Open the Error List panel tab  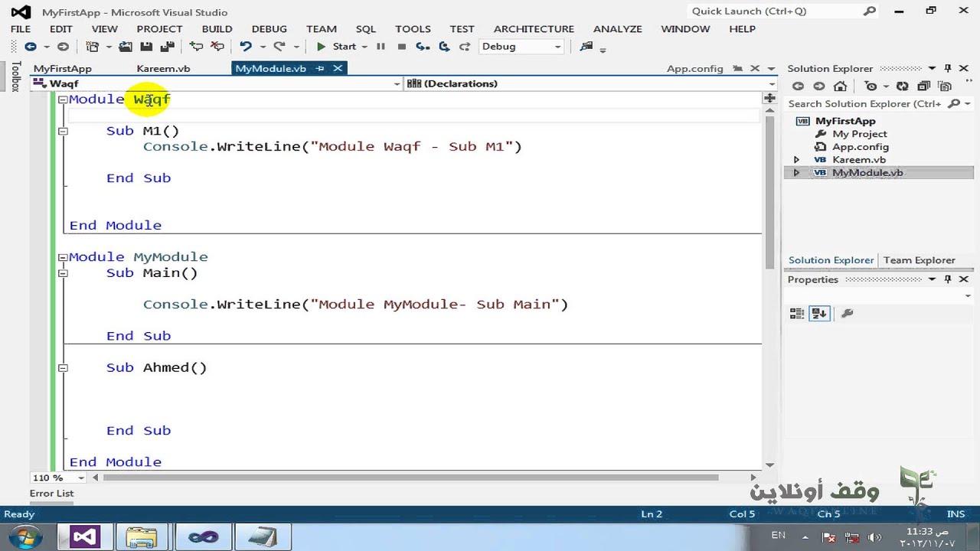pyautogui.click(x=52, y=494)
